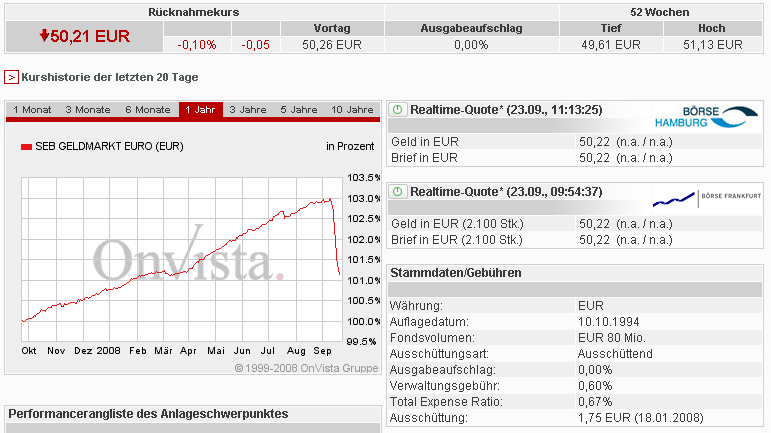Show the 6 Monate chart range
The image size is (771, 433).
click(x=148, y=109)
